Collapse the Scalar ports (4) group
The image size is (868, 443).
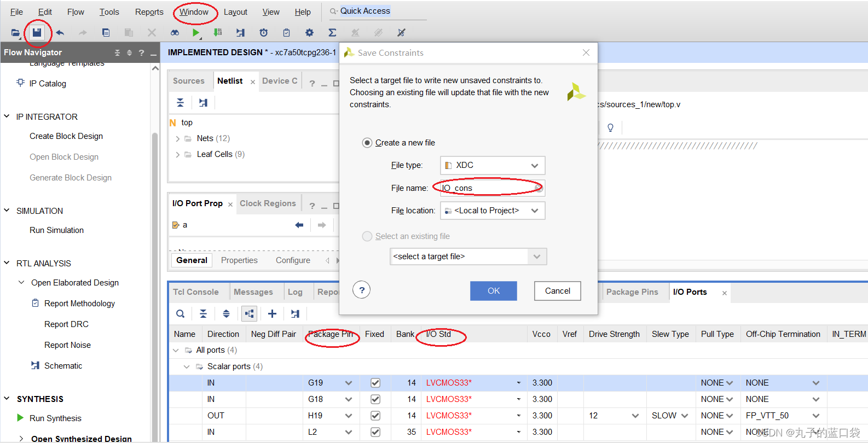click(187, 366)
